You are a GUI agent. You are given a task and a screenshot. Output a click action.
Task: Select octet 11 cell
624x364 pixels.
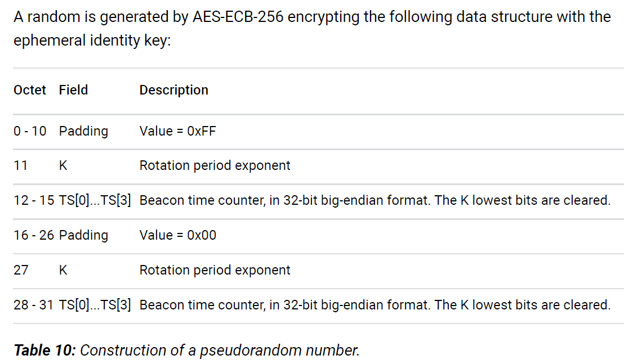(x=21, y=165)
